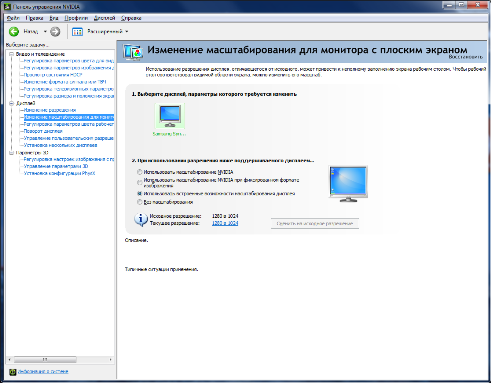This screenshot has width=491, height=383.
Task: Open the 'Вид' menu
Action: 54,18
